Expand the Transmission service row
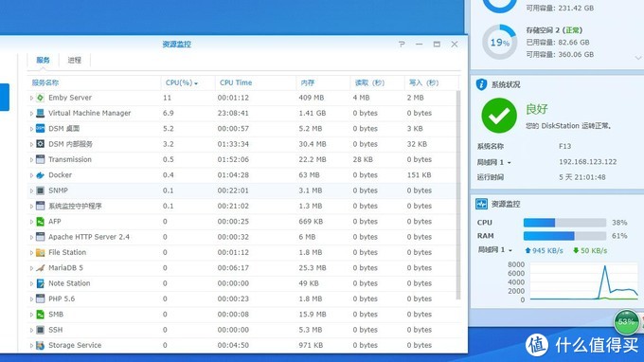The width and height of the screenshot is (644, 362). [31, 160]
